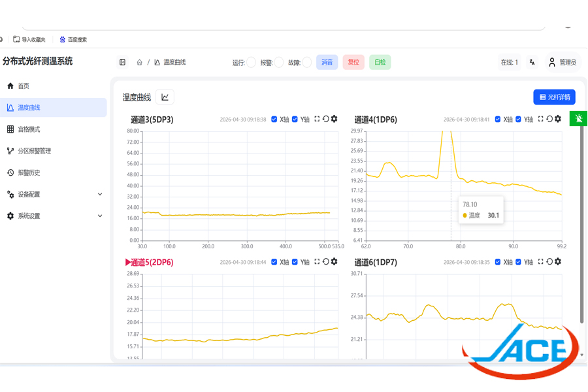Screen dimensions: 588x392
Task: Toggle Y轴 checkbox for 通道3(5DP3)
Action: [x=295, y=120]
